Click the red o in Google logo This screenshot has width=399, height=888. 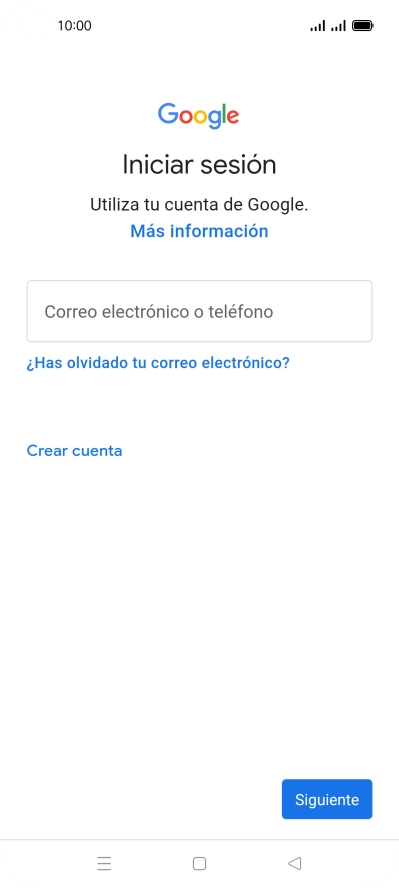185,117
